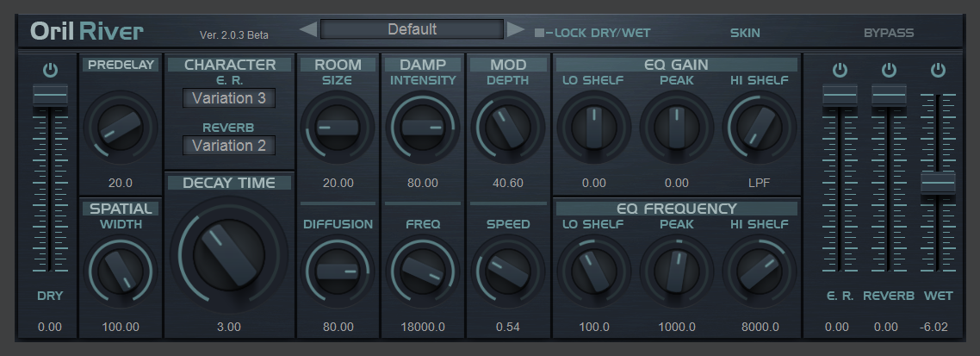Click the Spatial WIDTH knob

point(121,272)
